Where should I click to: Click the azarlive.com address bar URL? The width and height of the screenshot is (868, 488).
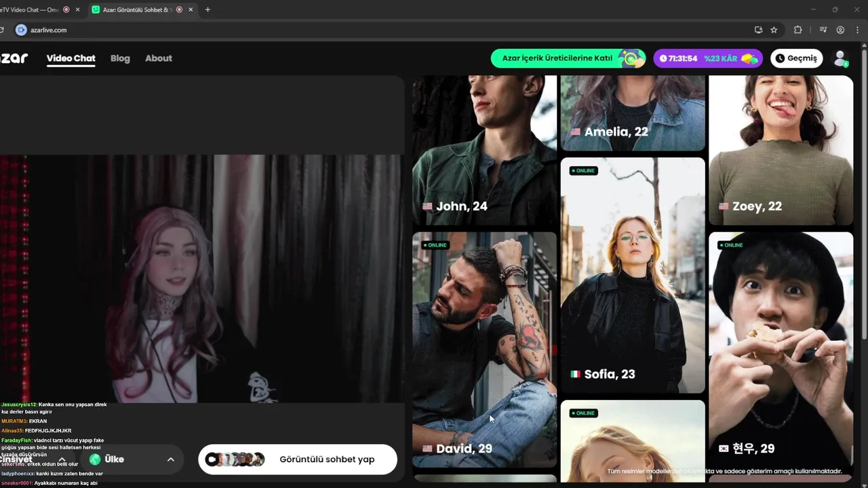[48, 30]
